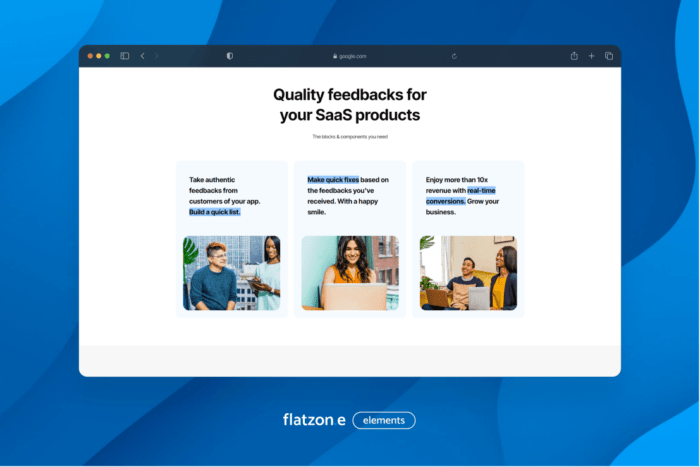Screen dimensions: 700x467
Task: Click the privacy shield icon
Action: [230, 56]
